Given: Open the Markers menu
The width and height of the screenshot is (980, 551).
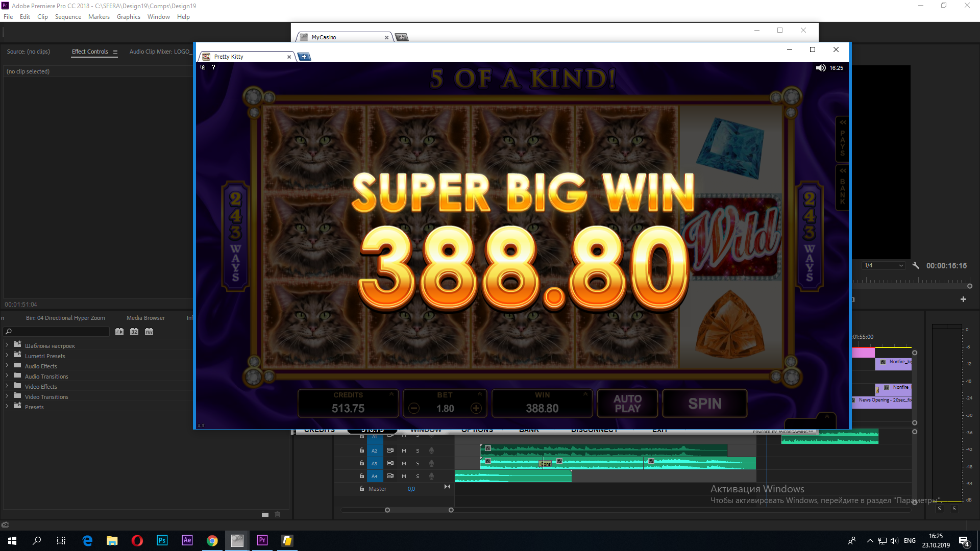Looking at the screenshot, I should (99, 17).
